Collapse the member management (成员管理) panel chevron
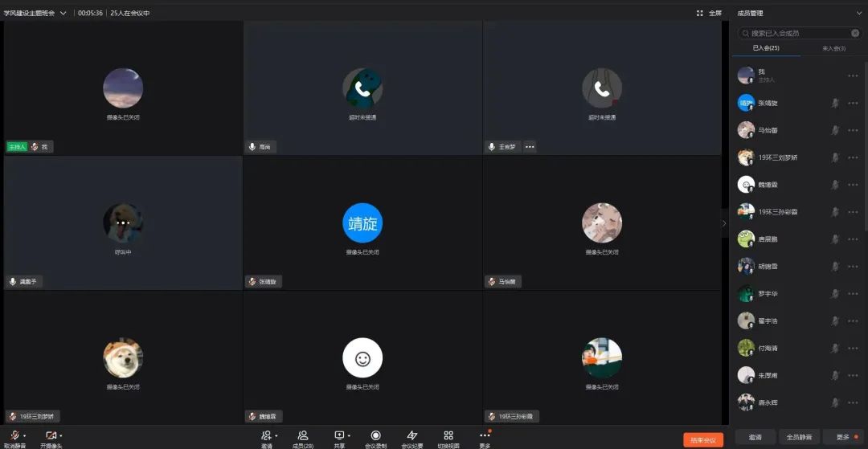Screen dimensions: 868x449 coord(858,13)
